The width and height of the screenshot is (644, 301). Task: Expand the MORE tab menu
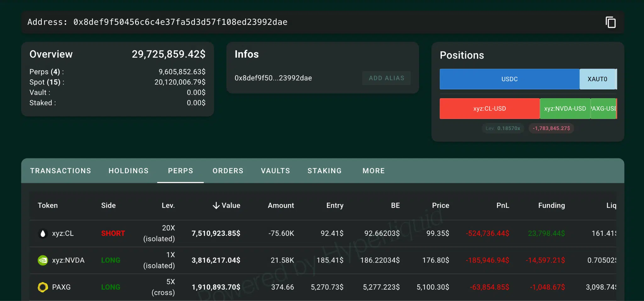click(x=373, y=171)
